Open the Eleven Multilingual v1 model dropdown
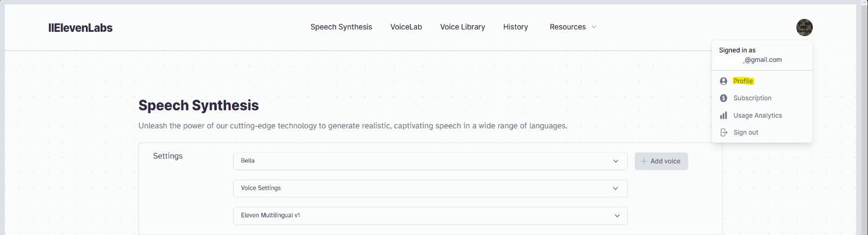The width and height of the screenshot is (868, 235). (x=430, y=216)
